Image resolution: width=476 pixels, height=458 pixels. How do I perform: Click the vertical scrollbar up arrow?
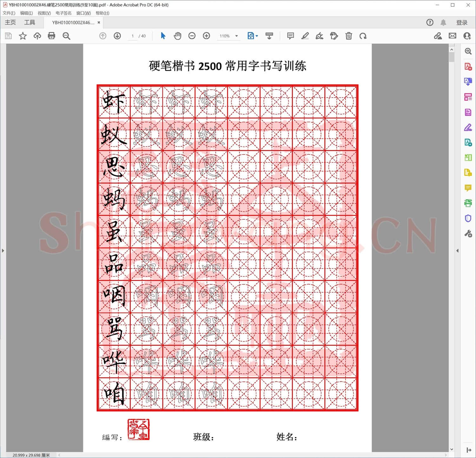[x=452, y=50]
